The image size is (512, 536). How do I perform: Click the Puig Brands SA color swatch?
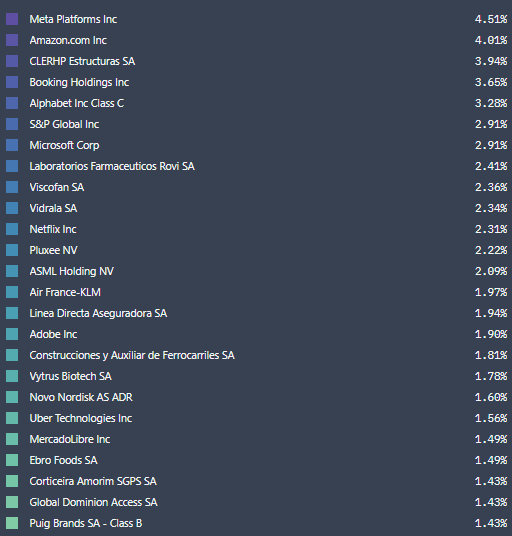(x=12, y=523)
